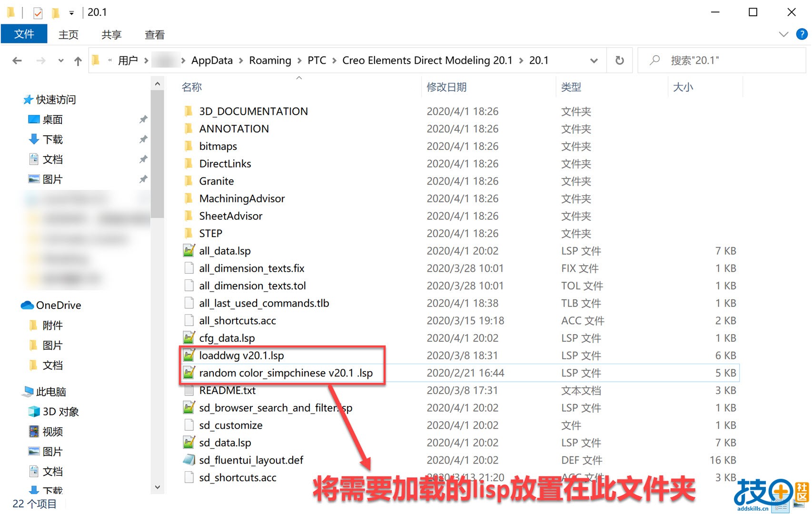
Task: Switch to the 共享 ribbon tab
Action: point(111,35)
